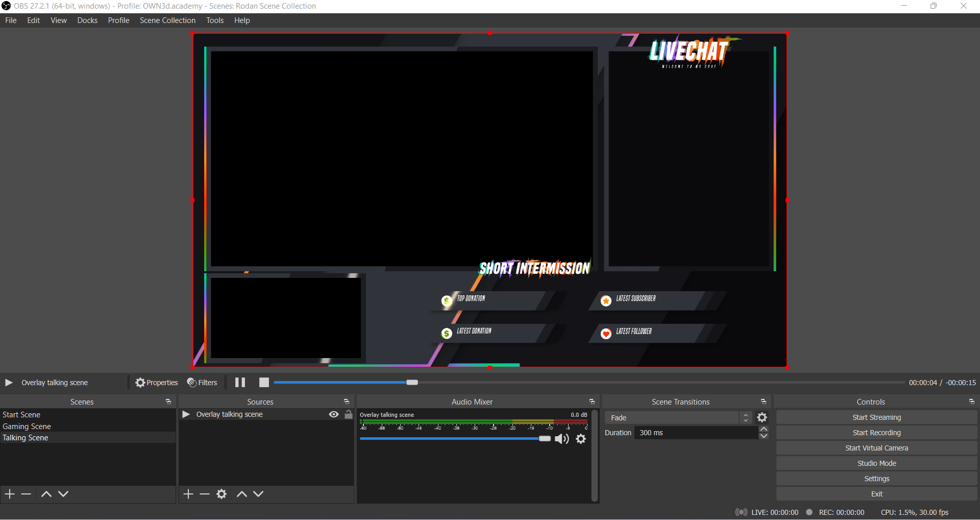Open scene transition properties gear

762,418
